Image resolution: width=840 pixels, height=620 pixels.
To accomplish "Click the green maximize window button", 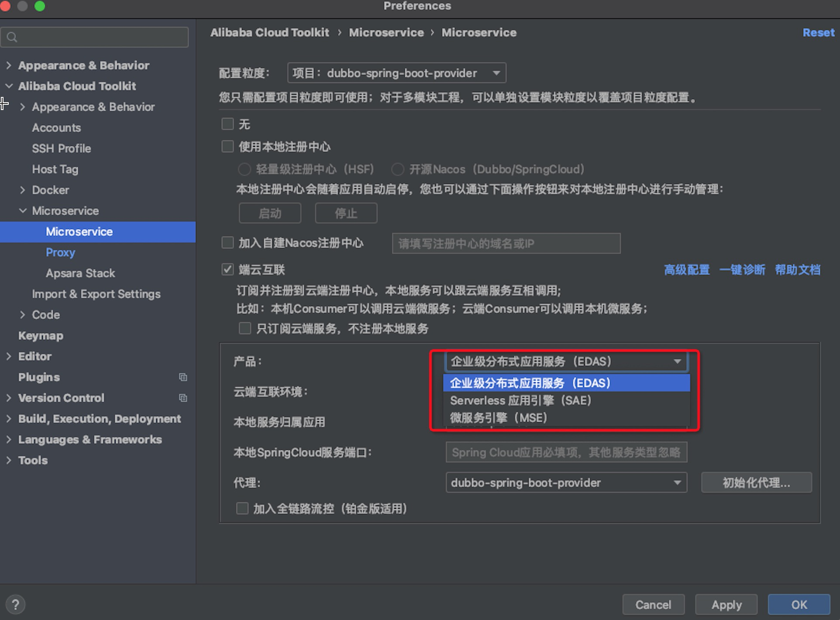I will (40, 6).
